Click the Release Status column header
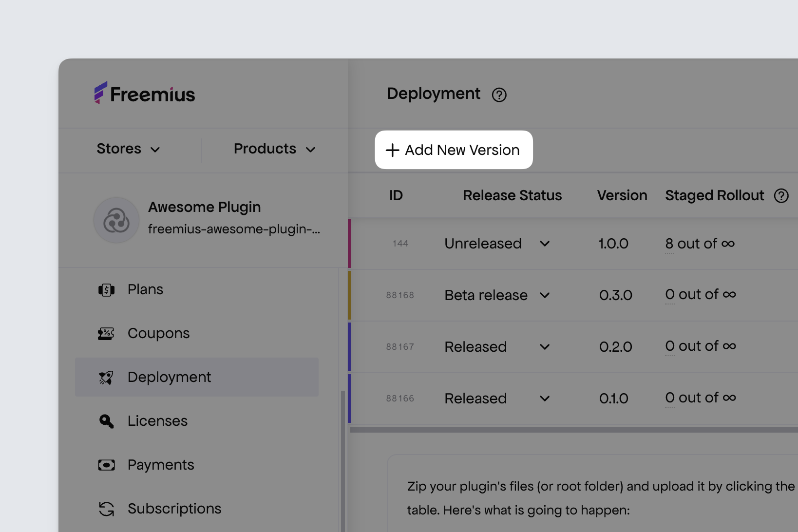Image resolution: width=798 pixels, height=532 pixels. tap(513, 196)
